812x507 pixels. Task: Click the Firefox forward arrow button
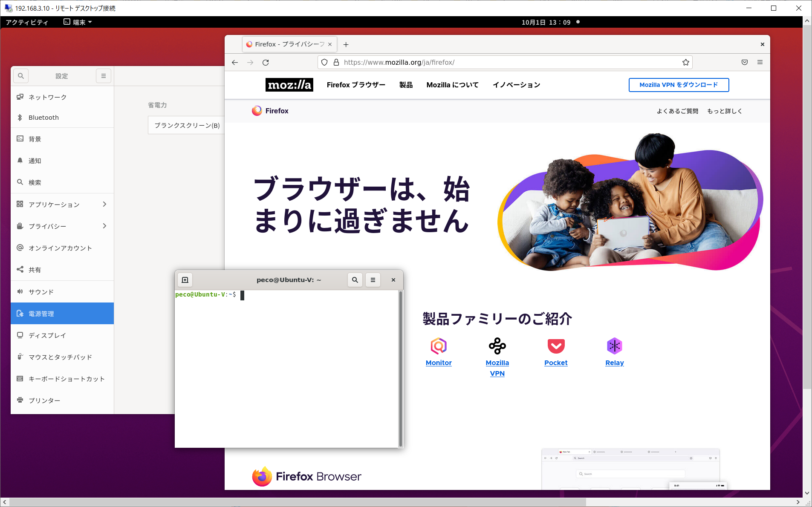[x=250, y=63]
